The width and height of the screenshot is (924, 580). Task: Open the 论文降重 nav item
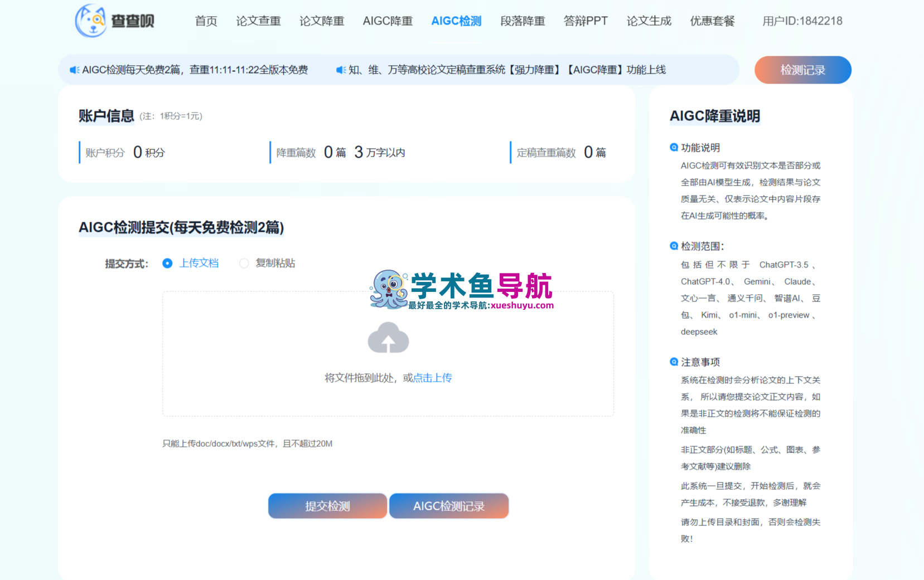[x=322, y=21]
